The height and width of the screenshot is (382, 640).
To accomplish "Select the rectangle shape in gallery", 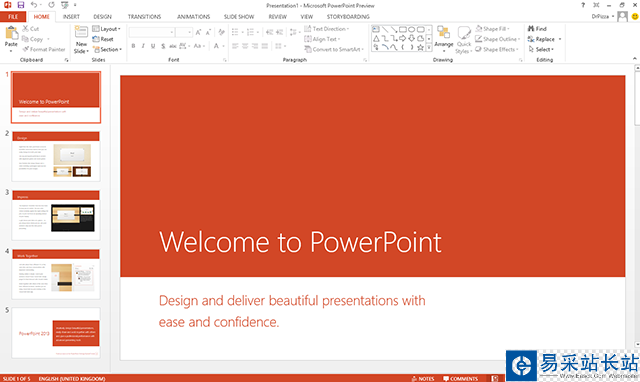I will [x=402, y=29].
